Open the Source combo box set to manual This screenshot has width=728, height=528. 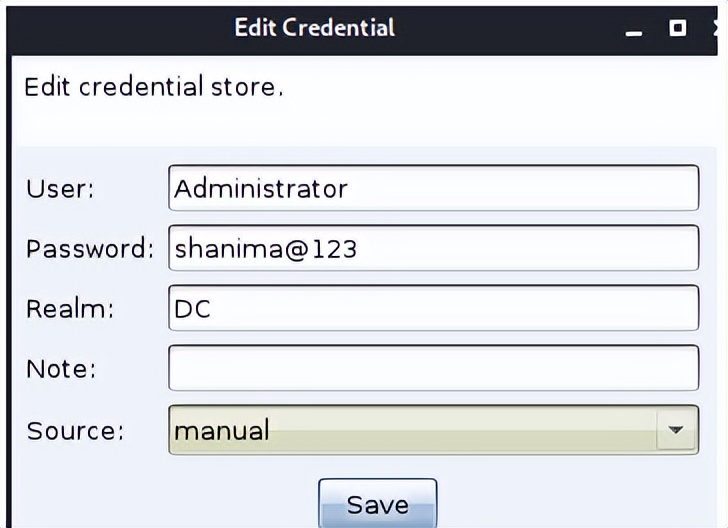412,430
